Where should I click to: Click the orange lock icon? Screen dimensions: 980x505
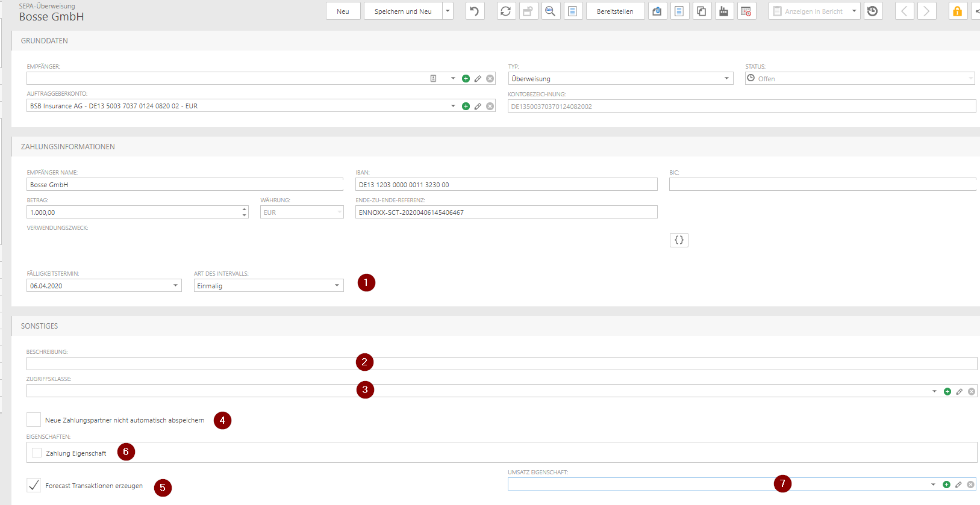tap(957, 11)
